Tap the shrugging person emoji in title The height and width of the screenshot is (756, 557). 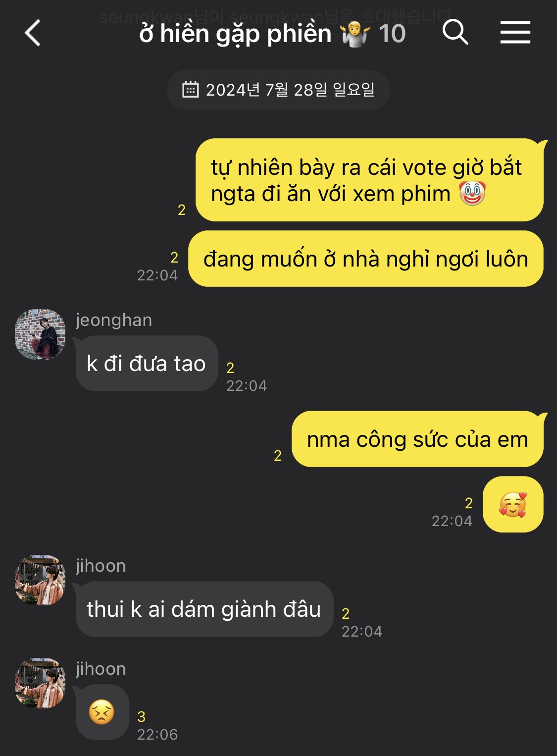[355, 35]
